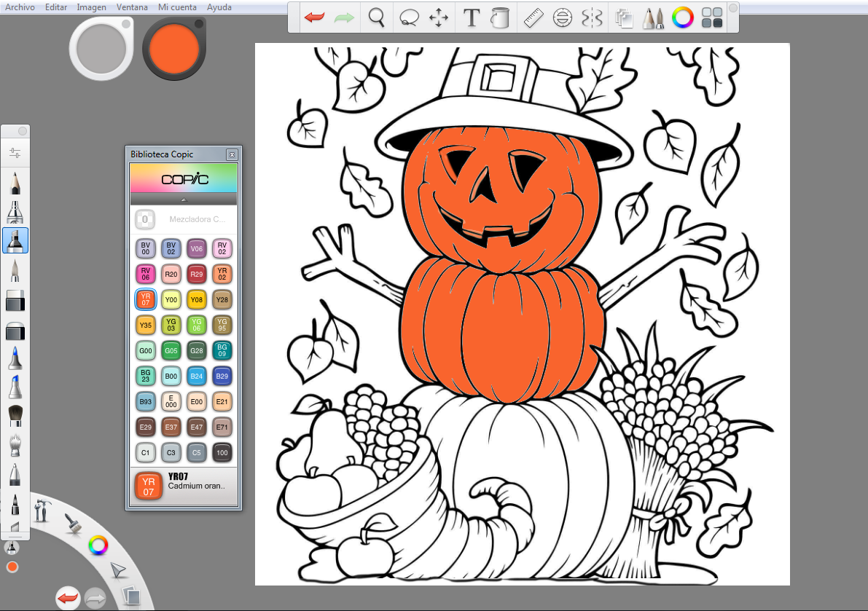868x611 pixels.
Task: Select the hard eraser in the brush palette
Action: point(15,301)
